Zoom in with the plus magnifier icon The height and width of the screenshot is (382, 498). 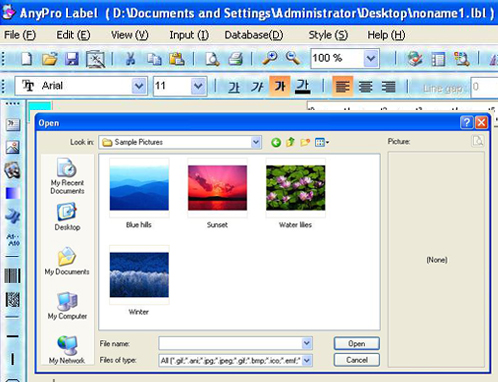[269, 58]
